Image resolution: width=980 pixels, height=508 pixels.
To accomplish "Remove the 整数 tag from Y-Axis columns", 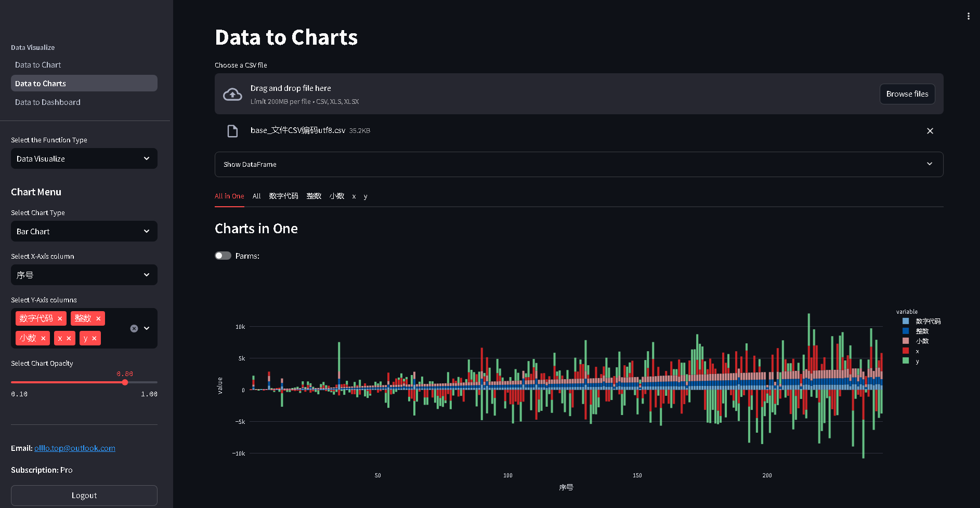I will [x=98, y=318].
